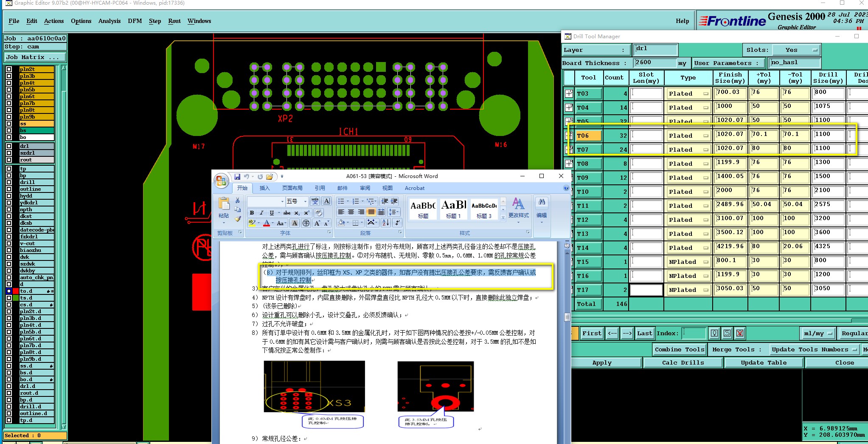Click Grow Font icon in Word
This screenshot has width=868, height=444.
tap(317, 223)
